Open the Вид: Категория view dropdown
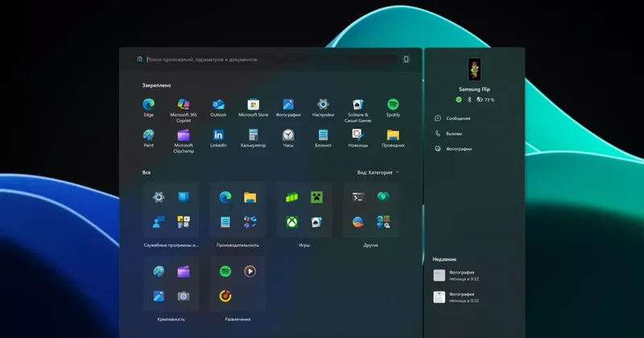Image resolution: width=644 pixels, height=338 pixels. 378,172
